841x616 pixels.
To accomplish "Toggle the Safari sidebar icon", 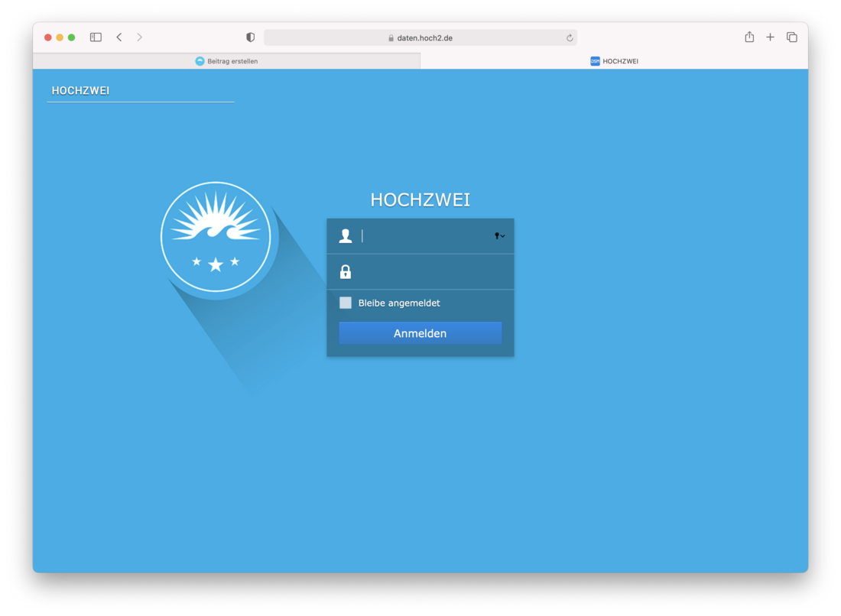I will [96, 37].
